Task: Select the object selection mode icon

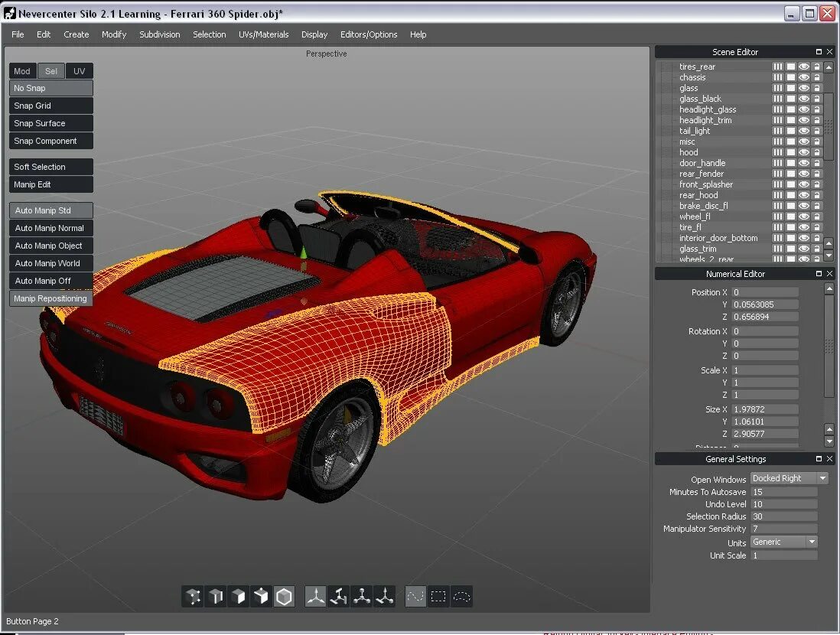Action: [285, 597]
